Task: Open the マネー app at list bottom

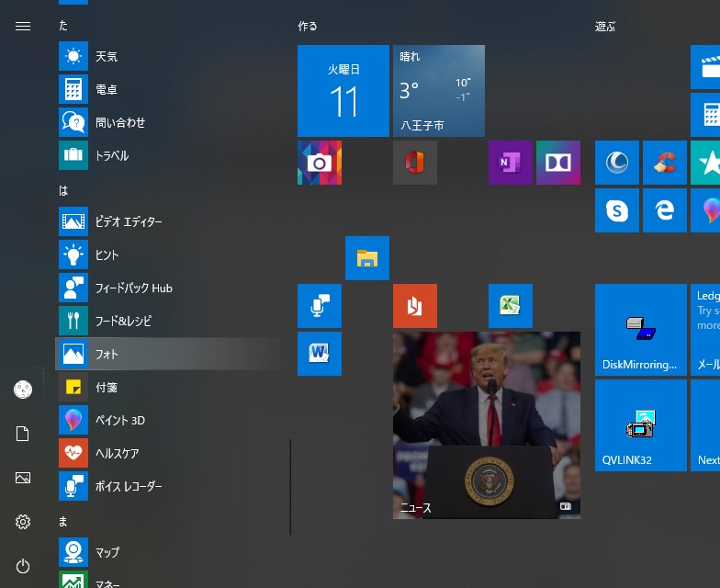Action: [170, 579]
